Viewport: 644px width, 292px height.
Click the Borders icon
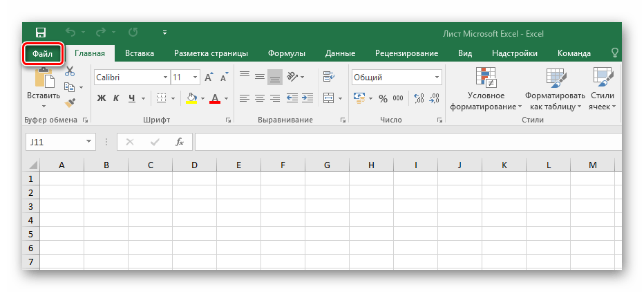[162, 98]
